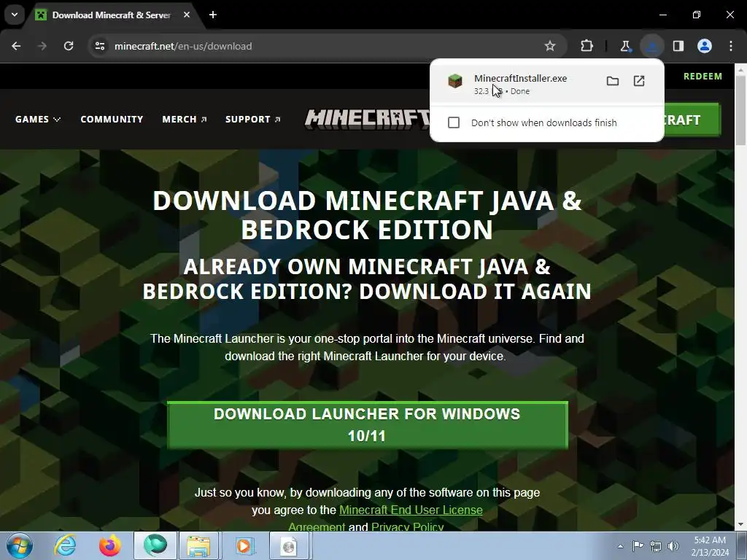Open the Chrome profile avatar
Image resolution: width=747 pixels, height=560 pixels.
705,46
